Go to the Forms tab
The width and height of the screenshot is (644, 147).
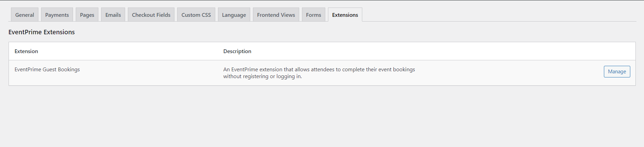pos(314,15)
